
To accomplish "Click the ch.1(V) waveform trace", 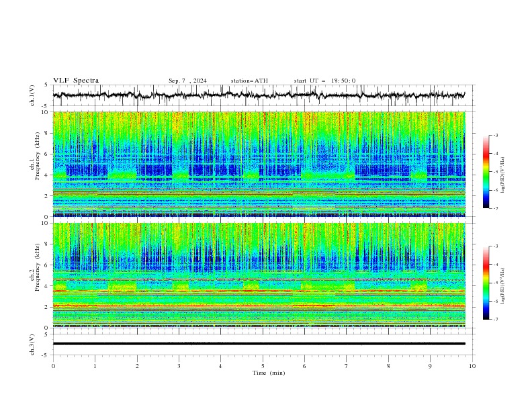I will point(259,95).
